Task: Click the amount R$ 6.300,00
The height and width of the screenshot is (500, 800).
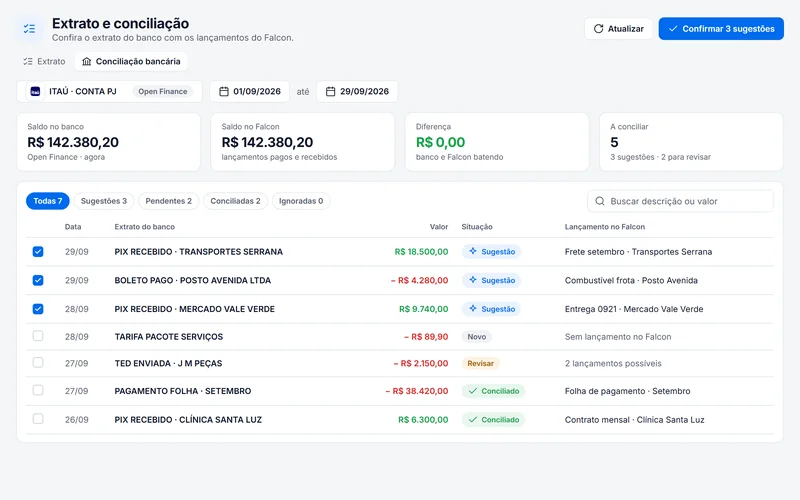Action: (x=423, y=419)
